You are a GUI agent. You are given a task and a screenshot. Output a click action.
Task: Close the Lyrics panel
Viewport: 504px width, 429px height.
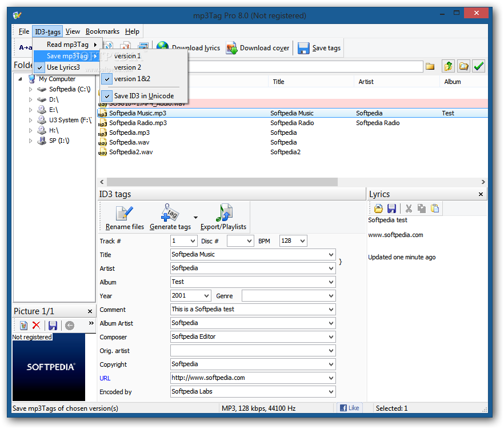click(481, 194)
